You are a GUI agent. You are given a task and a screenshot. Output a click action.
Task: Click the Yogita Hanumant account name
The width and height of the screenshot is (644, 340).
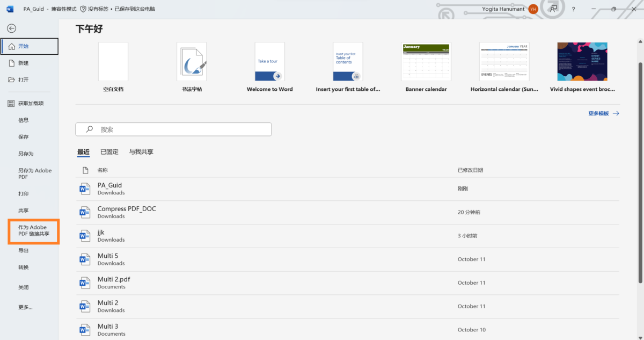coord(503,9)
